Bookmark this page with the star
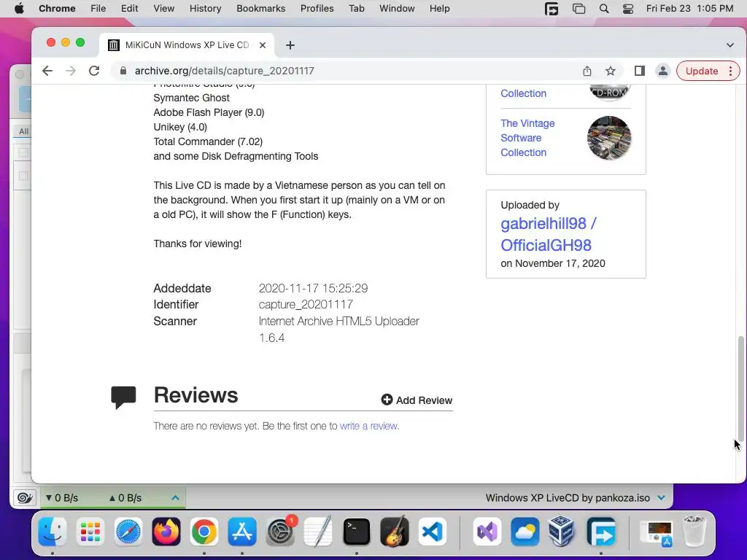 pyautogui.click(x=611, y=71)
